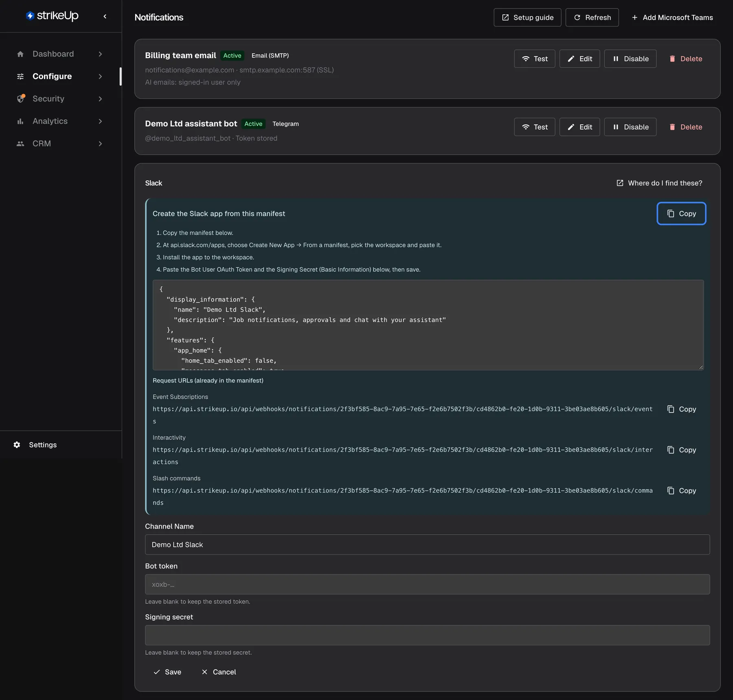Image resolution: width=733 pixels, height=700 pixels.
Task: Test the Billing team email channel
Action: pyautogui.click(x=535, y=59)
